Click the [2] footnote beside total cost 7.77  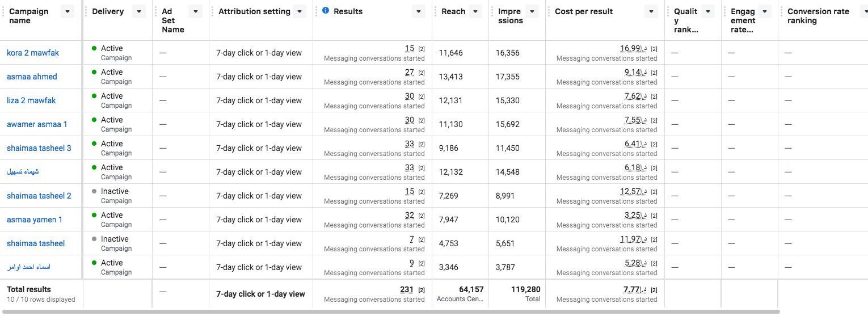[x=654, y=290]
